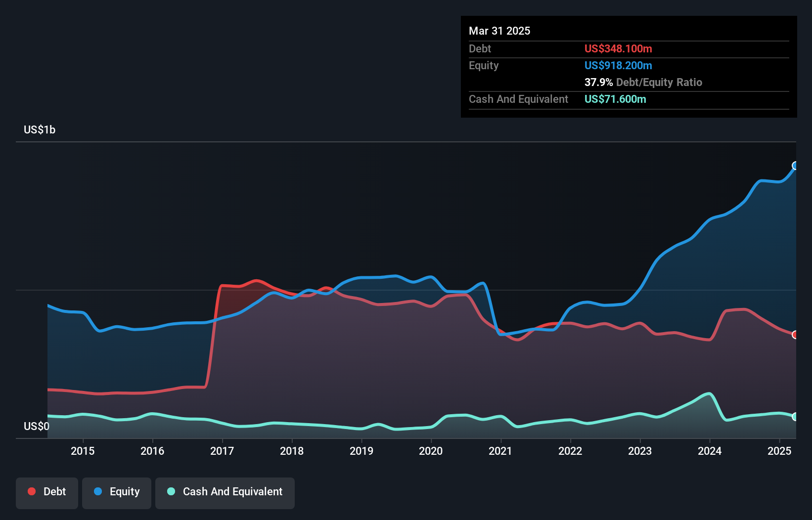Click the 2023 x-axis label
The image size is (812, 520).
tap(640, 451)
